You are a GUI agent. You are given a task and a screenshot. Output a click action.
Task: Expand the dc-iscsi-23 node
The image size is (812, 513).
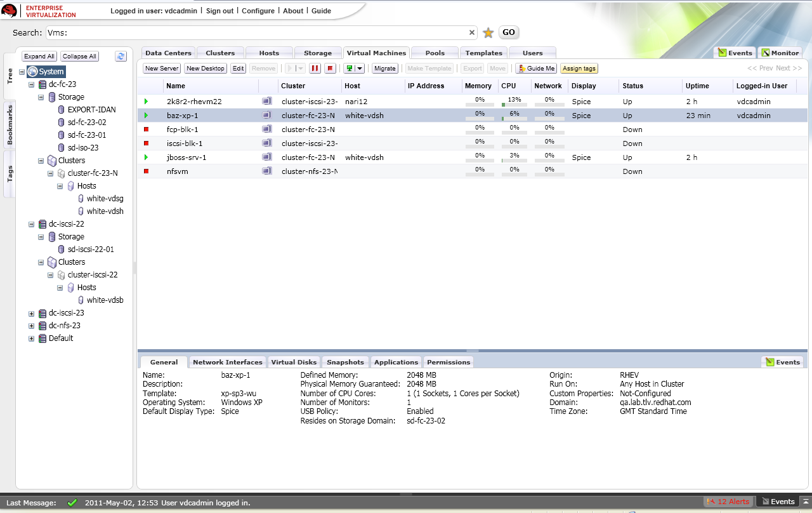(x=32, y=313)
